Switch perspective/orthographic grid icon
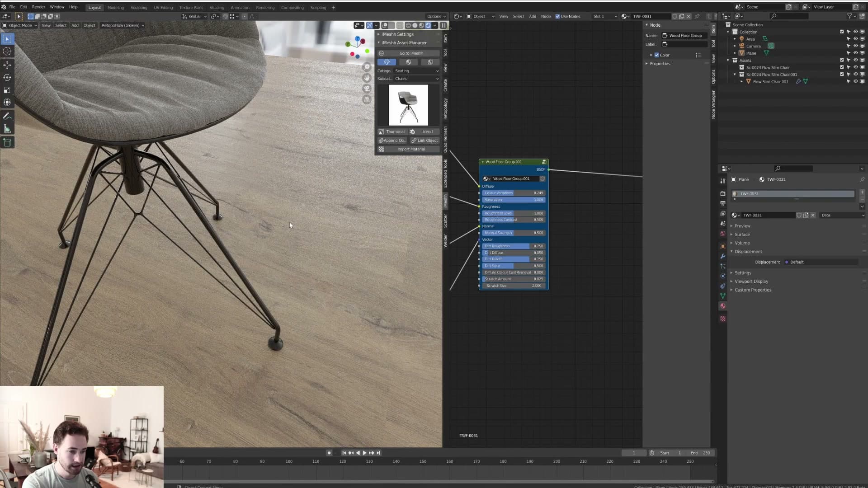The height and width of the screenshot is (488, 868). [367, 100]
